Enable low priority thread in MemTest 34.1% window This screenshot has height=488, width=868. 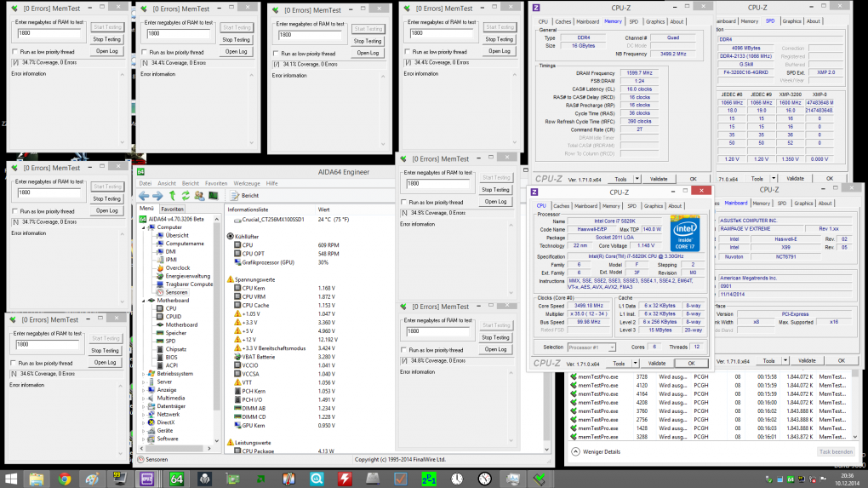click(x=276, y=54)
